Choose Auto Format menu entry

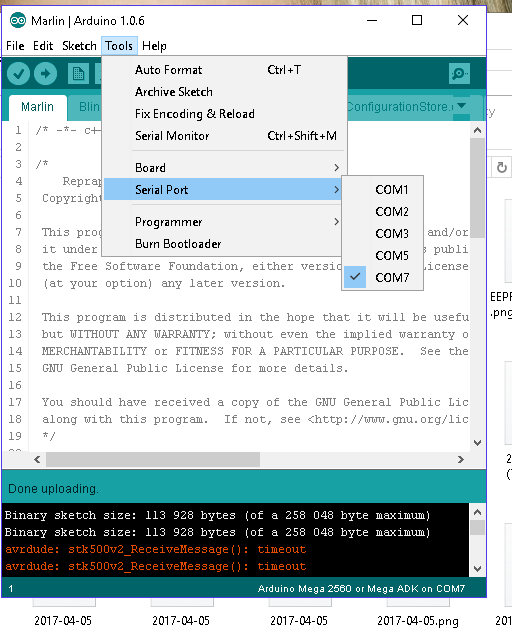click(x=224, y=70)
